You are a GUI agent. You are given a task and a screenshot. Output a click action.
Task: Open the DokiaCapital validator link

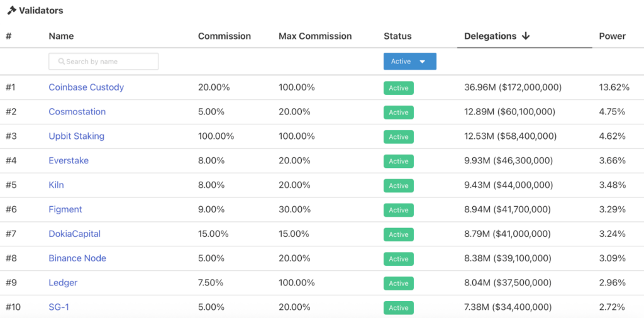[x=74, y=234]
